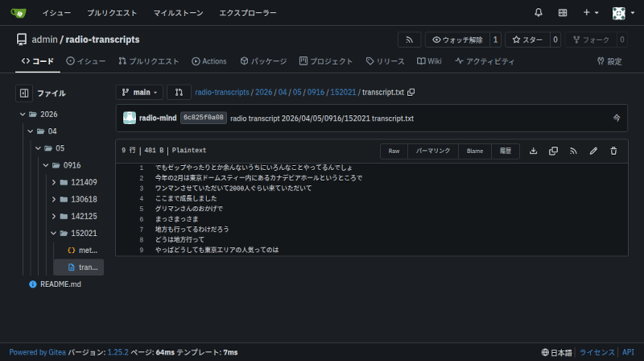The width and height of the screenshot is (644, 361).
Task: Delete the file using the trash icon
Action: tap(613, 151)
